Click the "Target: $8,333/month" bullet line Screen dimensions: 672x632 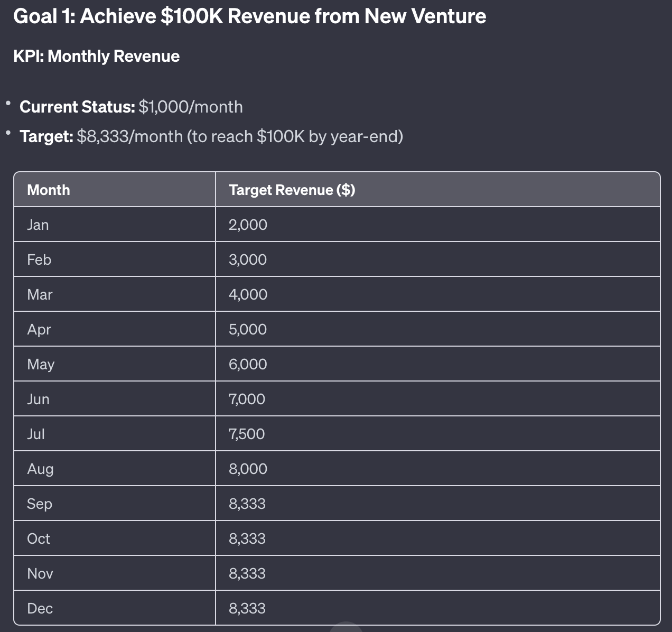(211, 136)
